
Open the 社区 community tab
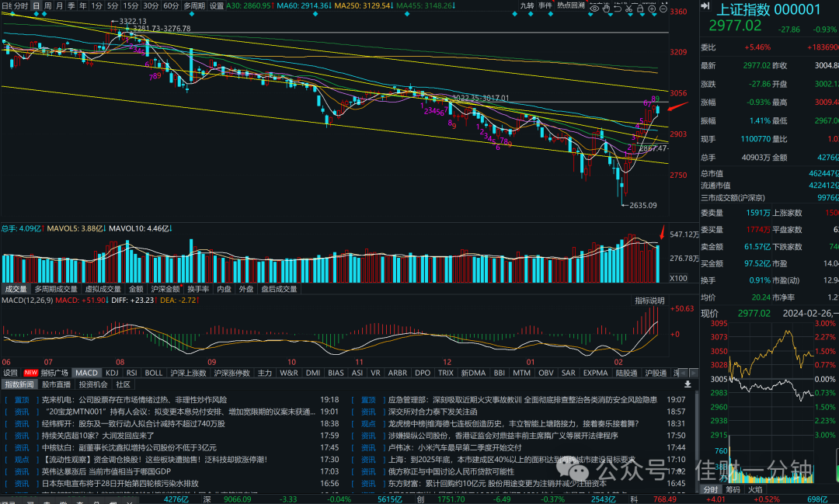[x=123, y=384]
